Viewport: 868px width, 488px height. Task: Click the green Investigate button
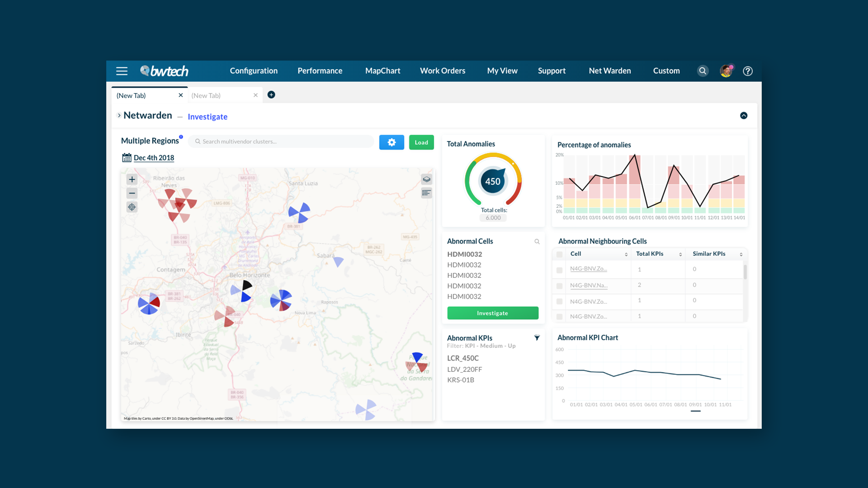(493, 313)
